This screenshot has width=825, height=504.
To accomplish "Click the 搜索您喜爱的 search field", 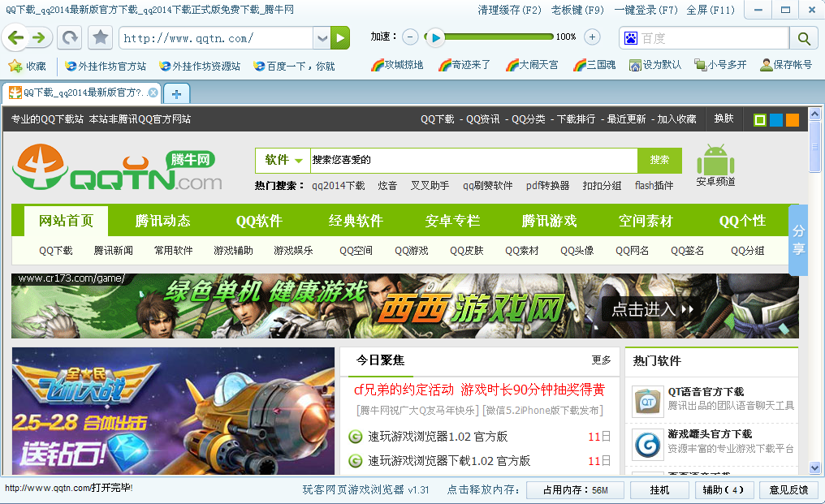I will pyautogui.click(x=473, y=160).
